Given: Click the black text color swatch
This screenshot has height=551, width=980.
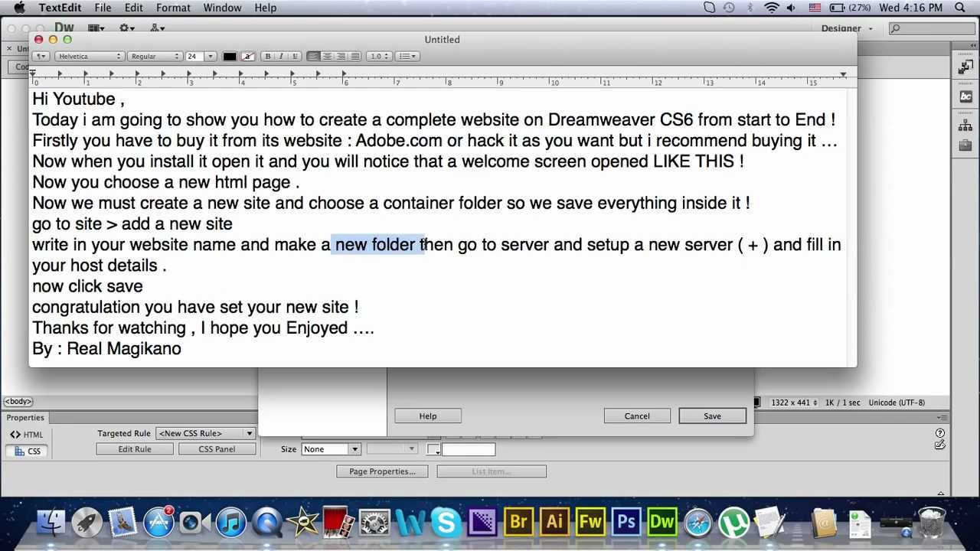Looking at the screenshot, I should point(230,56).
